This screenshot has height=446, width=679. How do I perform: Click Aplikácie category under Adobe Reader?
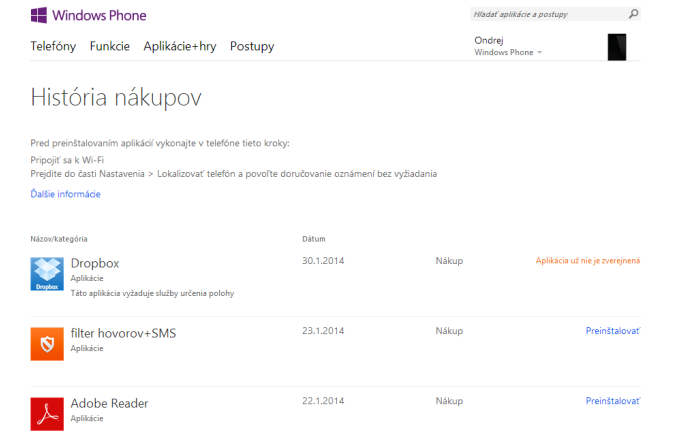click(x=87, y=419)
